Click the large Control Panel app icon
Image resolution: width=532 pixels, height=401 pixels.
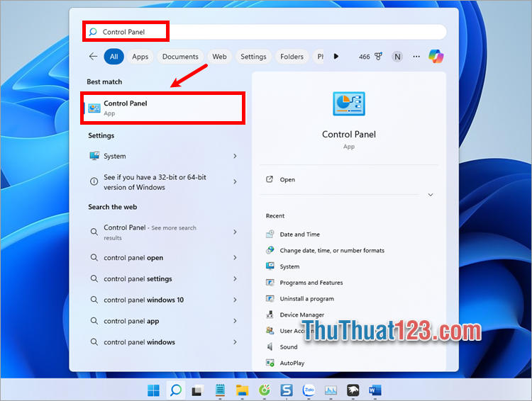pos(349,103)
